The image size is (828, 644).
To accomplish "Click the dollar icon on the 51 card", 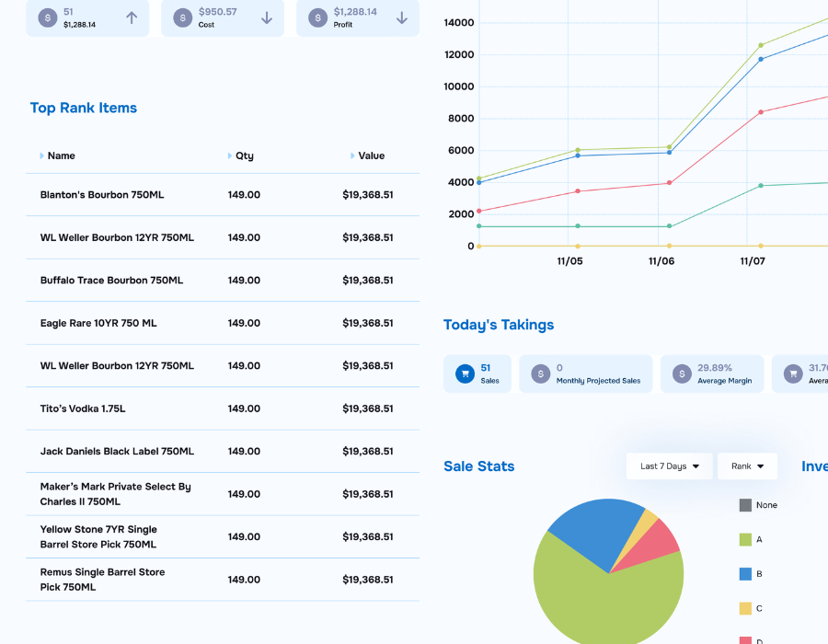I will pyautogui.click(x=48, y=17).
